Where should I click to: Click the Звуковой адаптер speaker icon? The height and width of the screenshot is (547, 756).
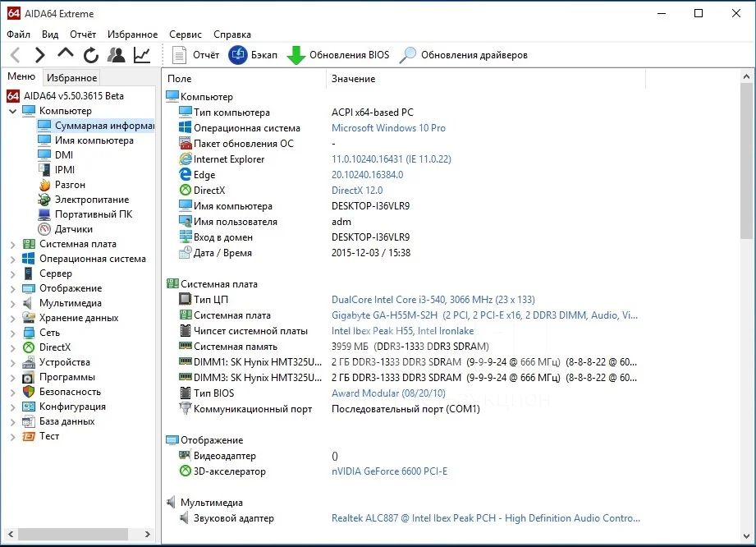point(184,518)
